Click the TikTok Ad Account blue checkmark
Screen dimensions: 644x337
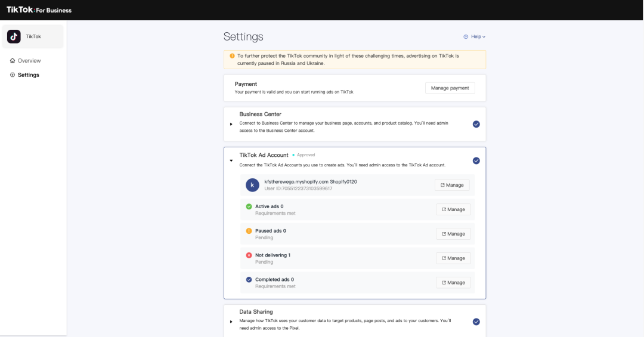(x=476, y=160)
